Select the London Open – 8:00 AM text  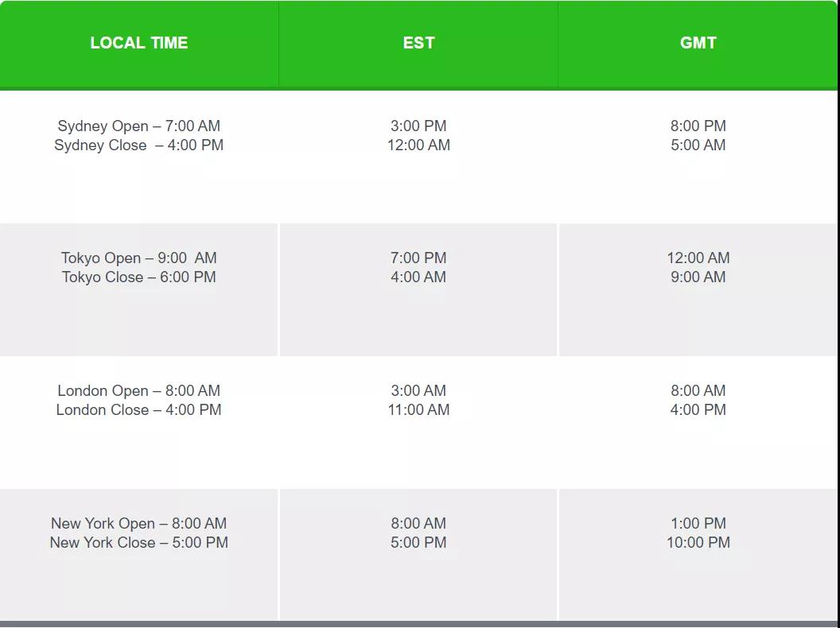(139, 390)
